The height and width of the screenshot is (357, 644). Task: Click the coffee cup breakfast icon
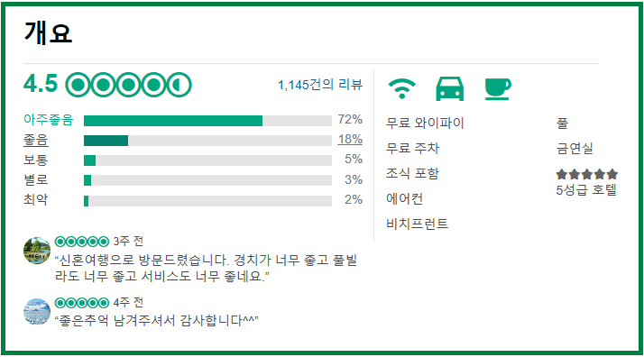click(x=498, y=88)
